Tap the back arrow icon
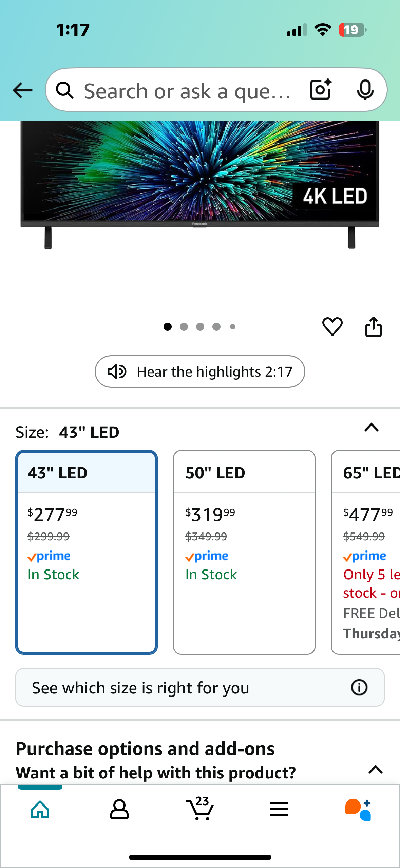 22,90
